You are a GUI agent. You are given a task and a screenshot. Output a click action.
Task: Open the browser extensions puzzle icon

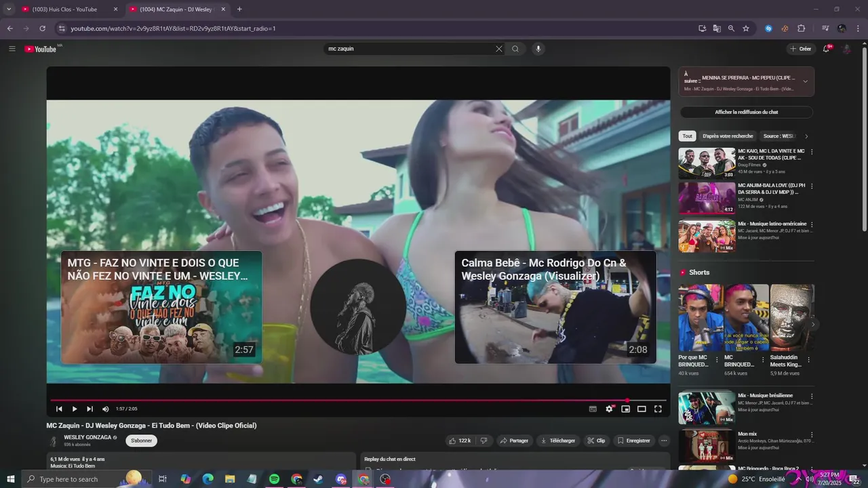pyautogui.click(x=802, y=28)
